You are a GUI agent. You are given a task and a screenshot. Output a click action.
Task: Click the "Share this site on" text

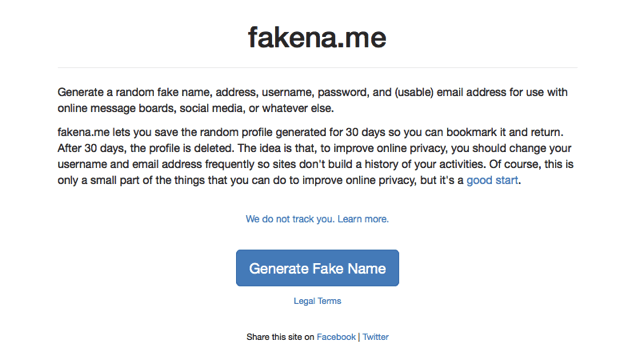click(x=280, y=337)
